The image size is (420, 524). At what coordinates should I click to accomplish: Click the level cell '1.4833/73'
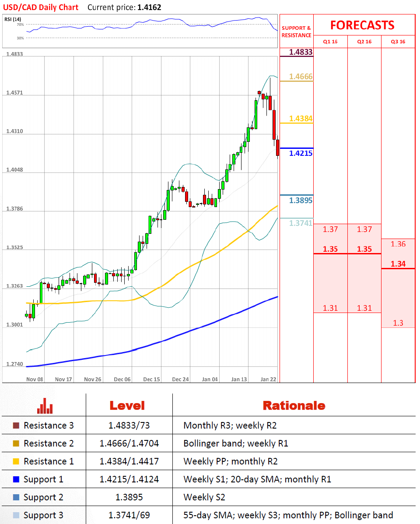point(129,426)
